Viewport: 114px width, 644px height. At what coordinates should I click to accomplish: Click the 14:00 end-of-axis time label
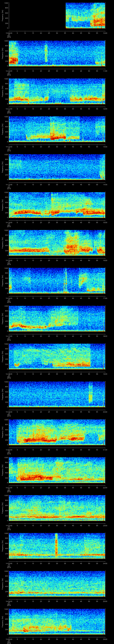105,184
